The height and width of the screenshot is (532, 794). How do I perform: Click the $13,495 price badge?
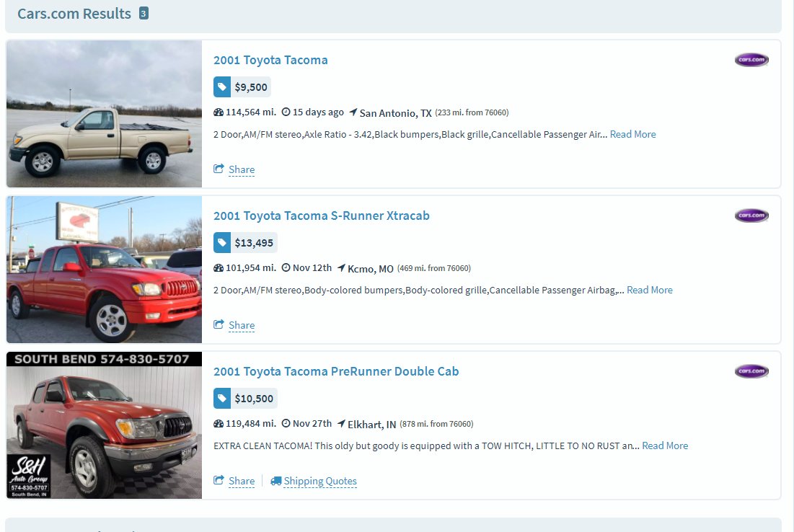[245, 242]
